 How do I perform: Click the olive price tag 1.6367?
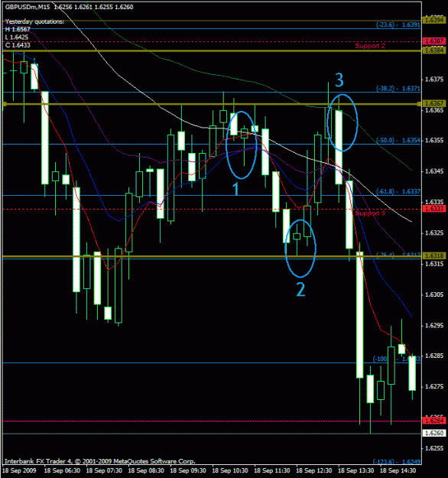pos(434,104)
